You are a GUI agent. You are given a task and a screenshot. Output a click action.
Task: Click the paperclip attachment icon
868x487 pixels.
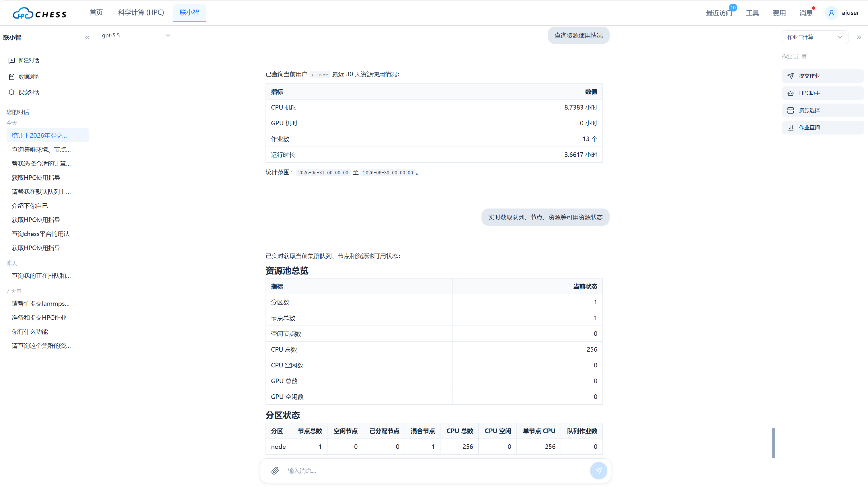[275, 470]
